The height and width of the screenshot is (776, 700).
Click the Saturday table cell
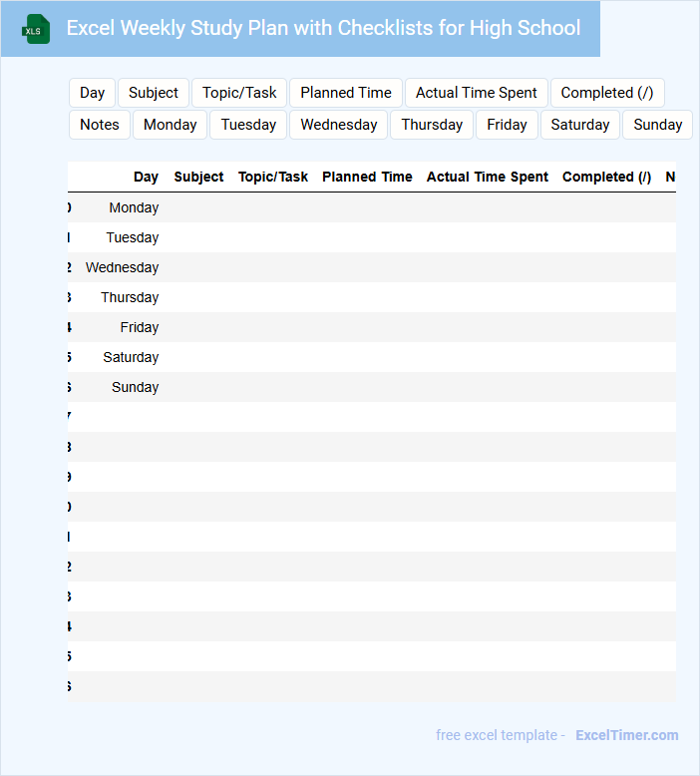tap(131, 357)
